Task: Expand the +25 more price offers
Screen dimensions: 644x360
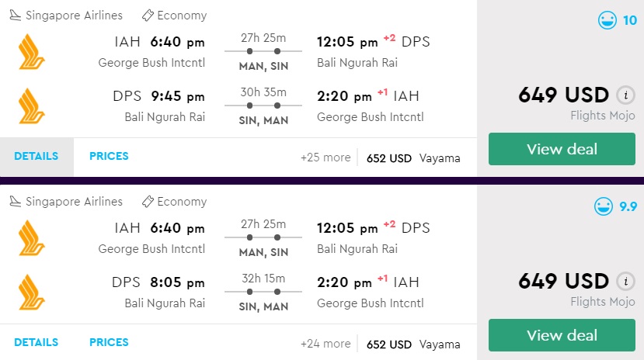Action: pyautogui.click(x=325, y=157)
